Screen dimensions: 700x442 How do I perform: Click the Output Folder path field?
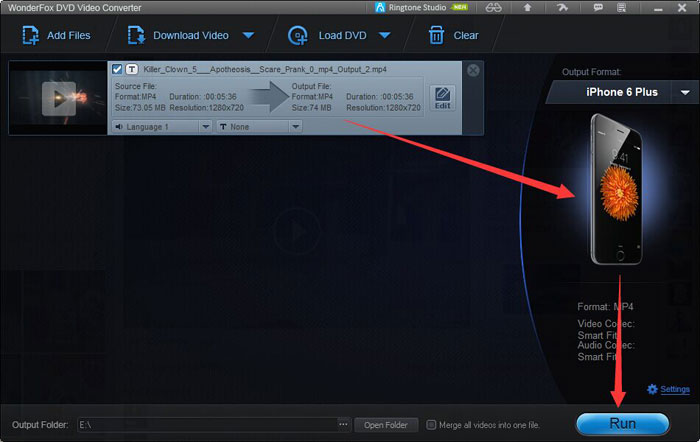208,425
